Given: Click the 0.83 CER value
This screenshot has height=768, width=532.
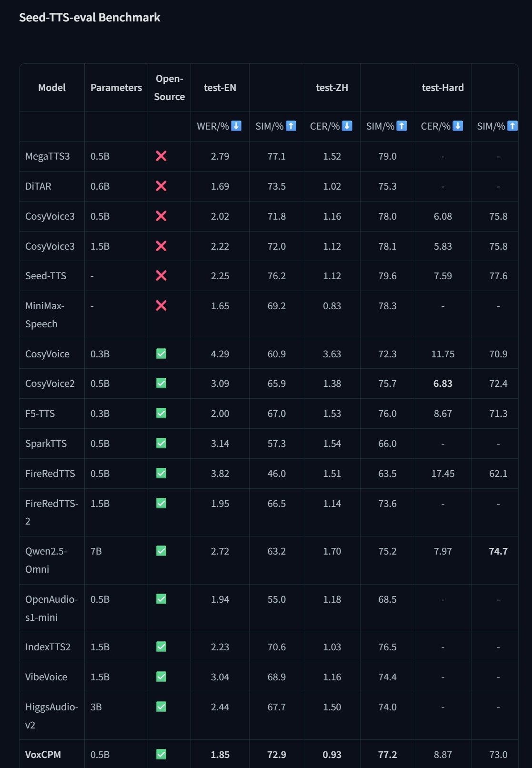Looking at the screenshot, I should 332,306.
